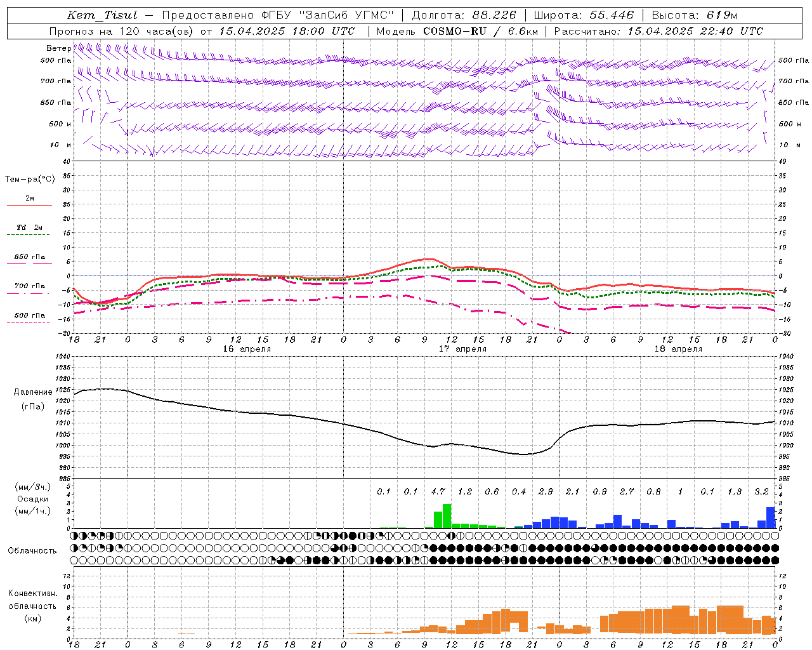Viewport: 812px width, 650px height.
Task: Click the '(мм/1ч.)' hourly precipitation label
Action: [x=32, y=511]
